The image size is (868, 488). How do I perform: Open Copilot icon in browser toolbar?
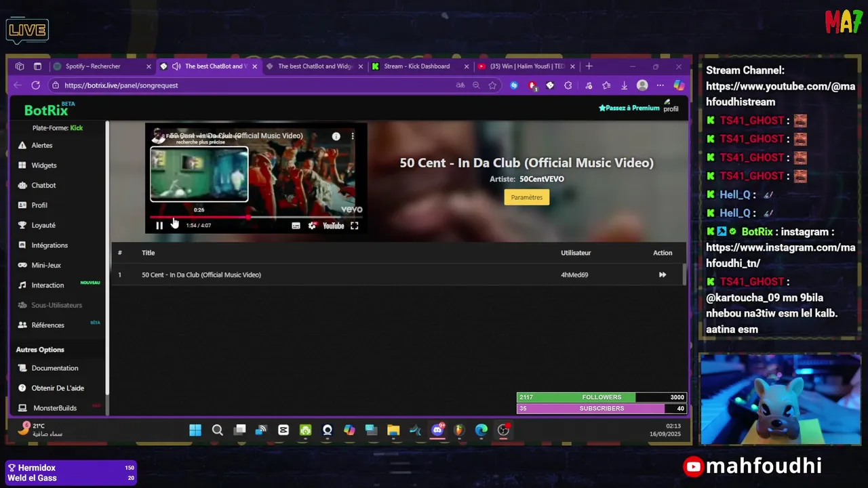tap(678, 85)
